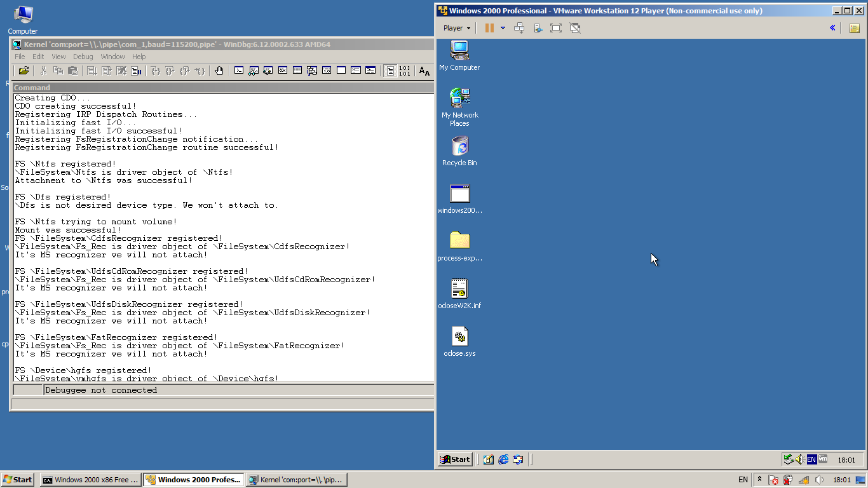The height and width of the screenshot is (488, 868).
Task: Click the VMware notes icon at toolbar right
Action: [854, 28]
